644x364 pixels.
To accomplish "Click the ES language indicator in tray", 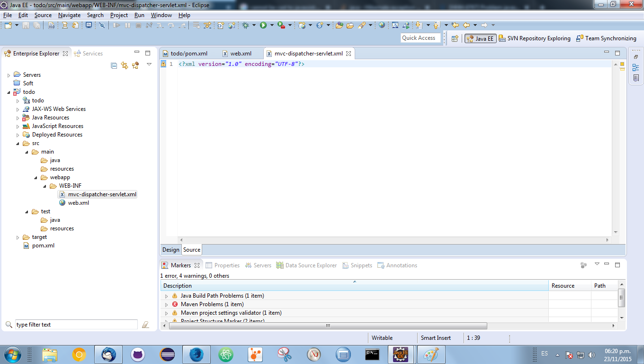I will click(x=545, y=354).
